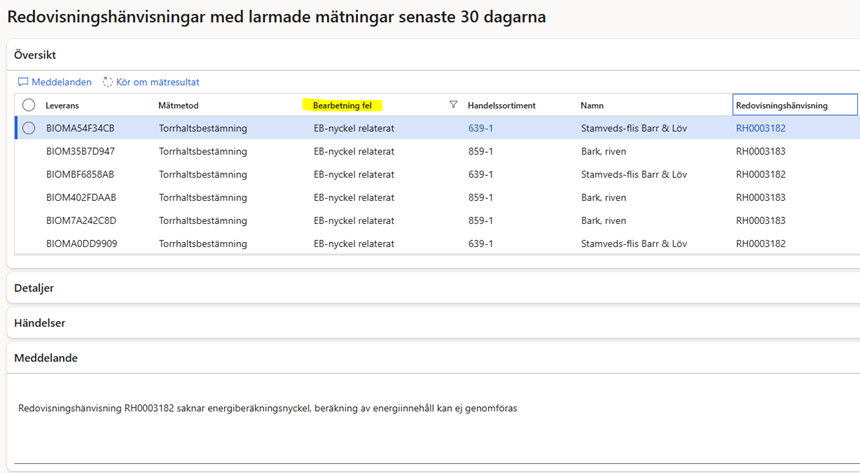
Task: Open Meddelanden messages button
Action: tap(55, 82)
